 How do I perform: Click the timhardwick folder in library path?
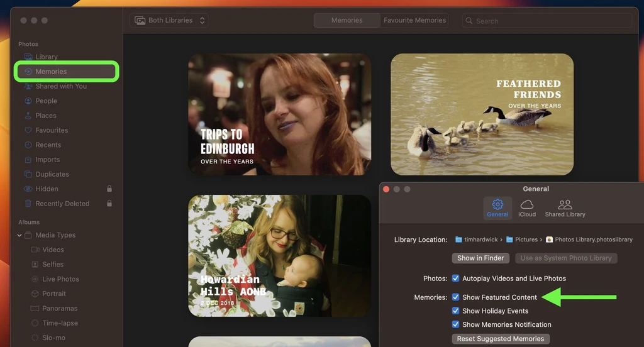click(477, 240)
